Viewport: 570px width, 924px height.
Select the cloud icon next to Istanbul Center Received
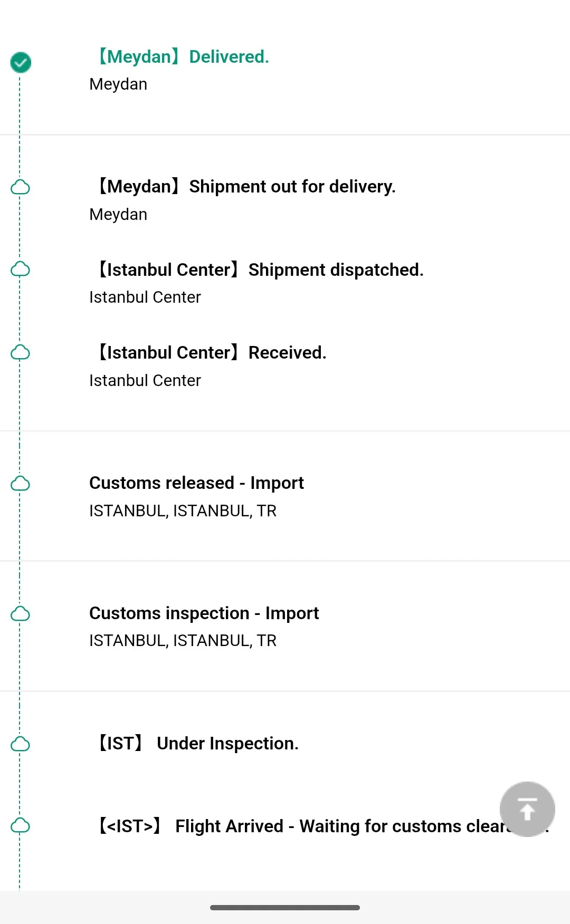point(21,352)
